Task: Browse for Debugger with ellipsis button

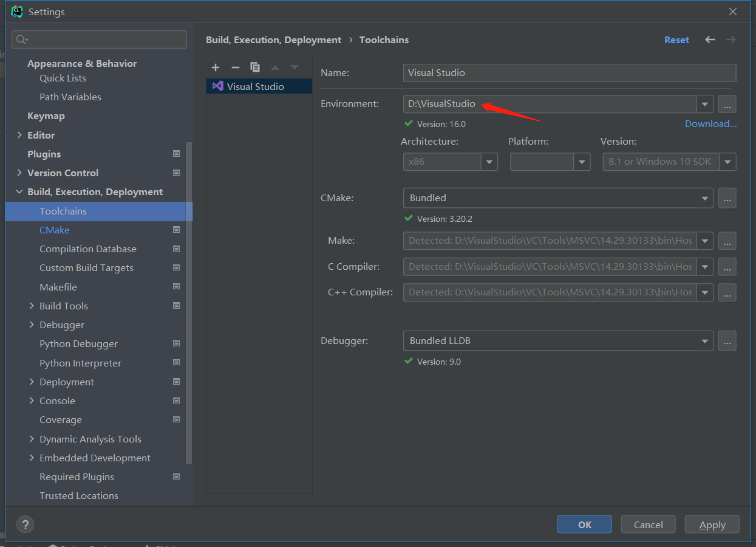Action: (x=727, y=341)
